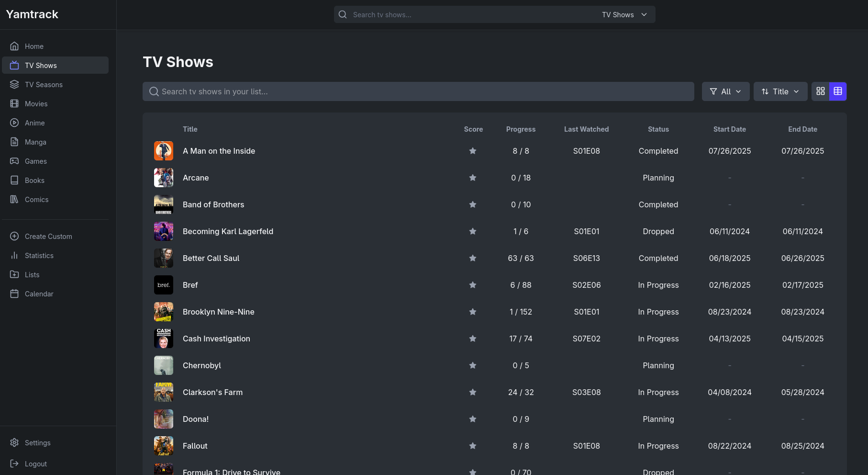This screenshot has height=475, width=868.
Task: Go to Movies in the sidebar
Action: pyautogui.click(x=36, y=104)
